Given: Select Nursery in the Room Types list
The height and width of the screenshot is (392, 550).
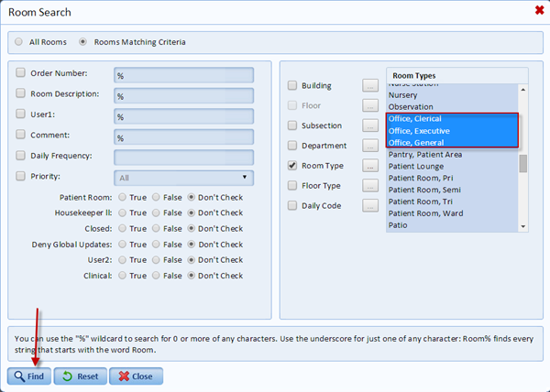Looking at the screenshot, I should coord(404,94).
